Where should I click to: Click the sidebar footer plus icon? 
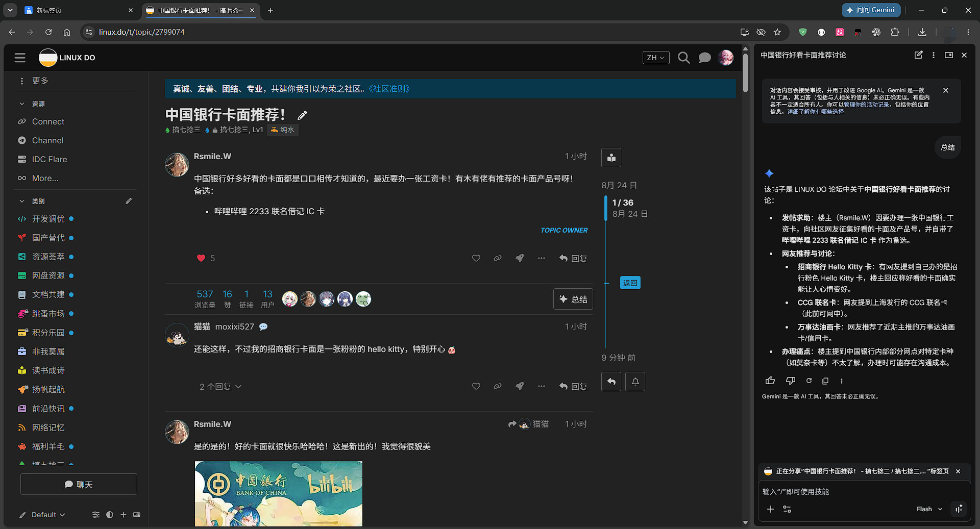click(x=124, y=515)
